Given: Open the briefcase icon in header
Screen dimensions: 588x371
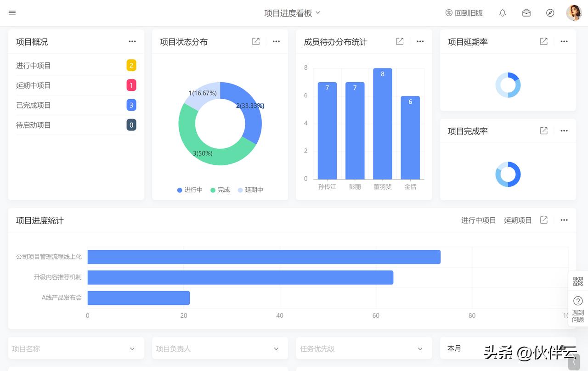Looking at the screenshot, I should point(526,13).
